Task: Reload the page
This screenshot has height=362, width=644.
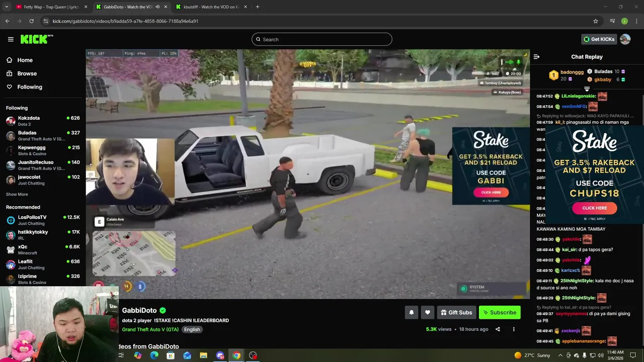Action: [x=31, y=21]
